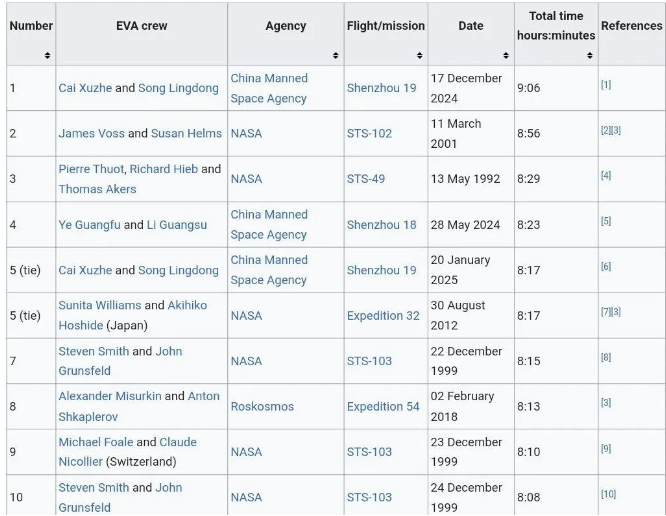Open the Expedition 32 link
This screenshot has height=516, width=666.
pos(383,316)
